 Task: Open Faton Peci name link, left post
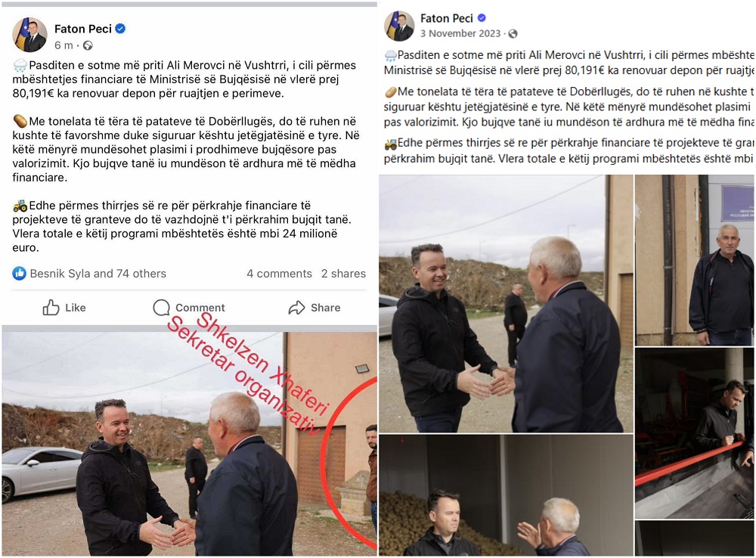[x=82, y=29]
